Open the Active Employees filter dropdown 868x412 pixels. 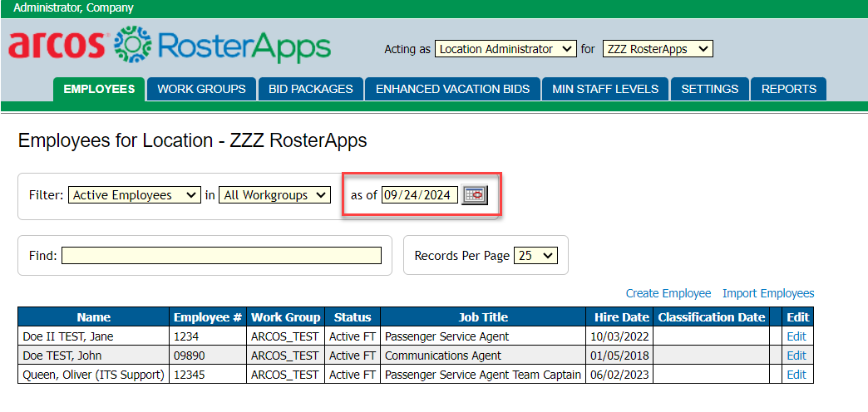134,195
